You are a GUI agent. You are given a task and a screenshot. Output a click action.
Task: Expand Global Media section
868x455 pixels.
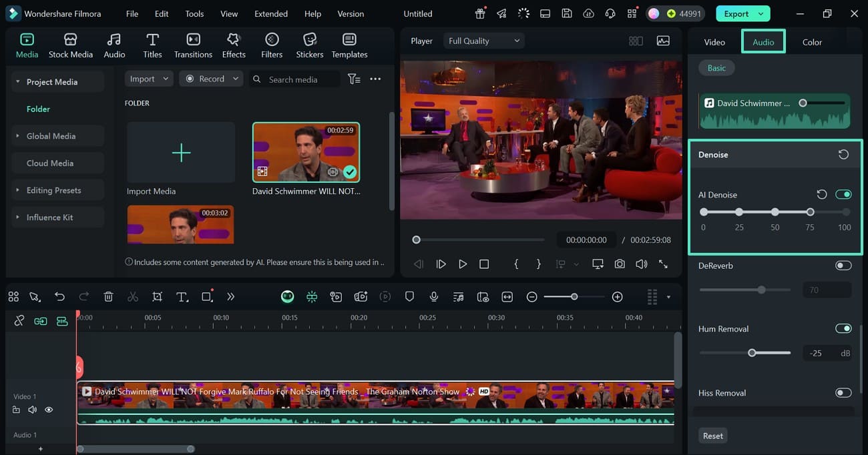coord(18,136)
